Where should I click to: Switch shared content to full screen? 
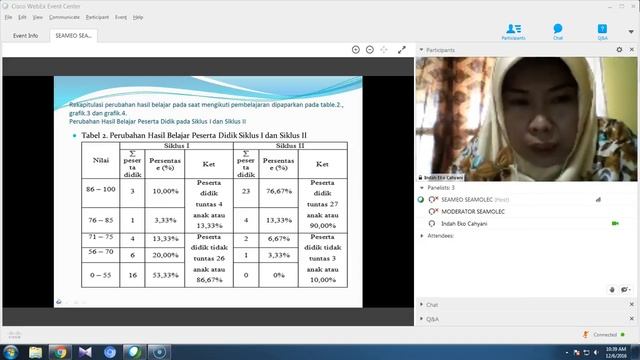click(x=402, y=50)
